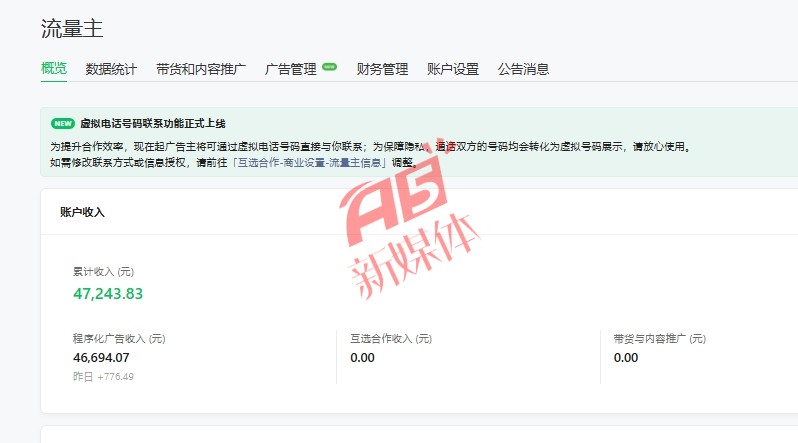Follow the 互选合作-商业设置-流量主信息 link
This screenshot has height=443, width=798.
point(309,163)
